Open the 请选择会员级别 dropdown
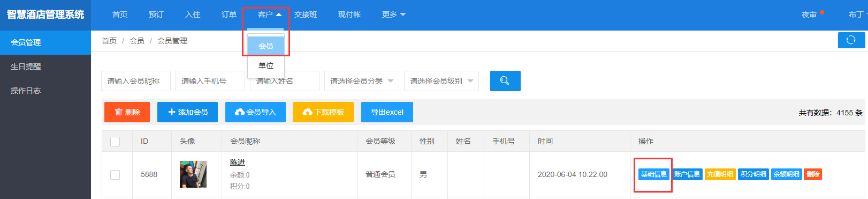Image resolution: width=868 pixels, height=199 pixels. click(441, 81)
